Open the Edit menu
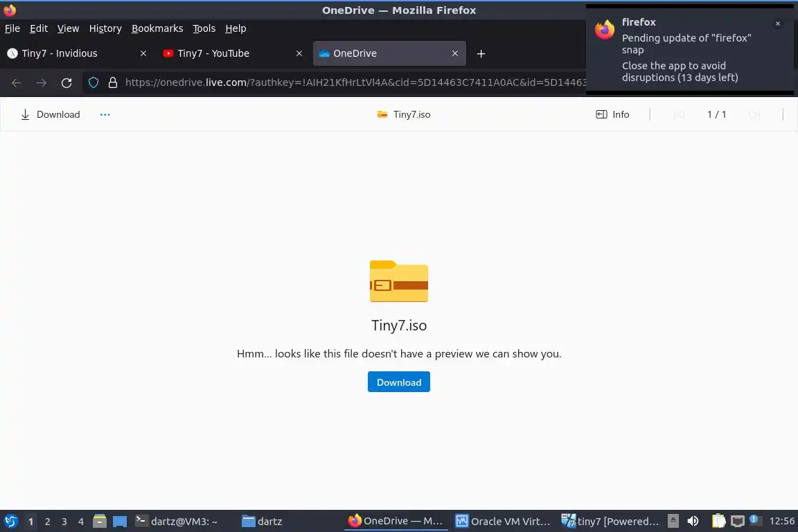This screenshot has width=798, height=532. tap(39, 28)
